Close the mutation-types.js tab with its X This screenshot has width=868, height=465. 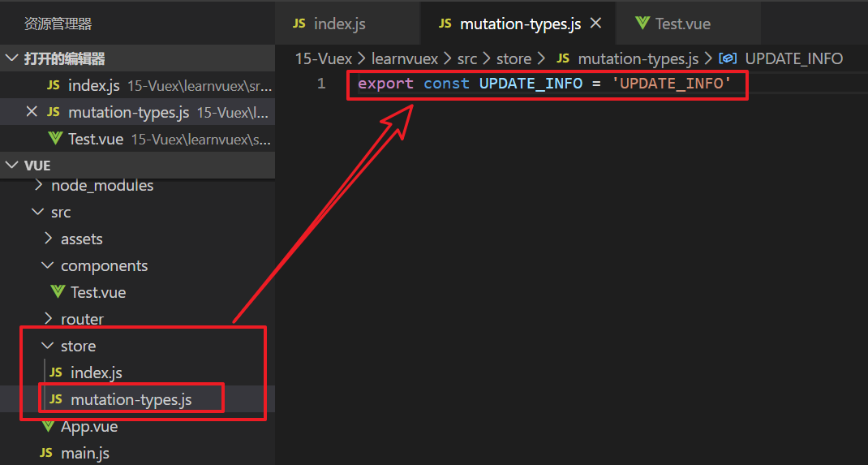(595, 24)
